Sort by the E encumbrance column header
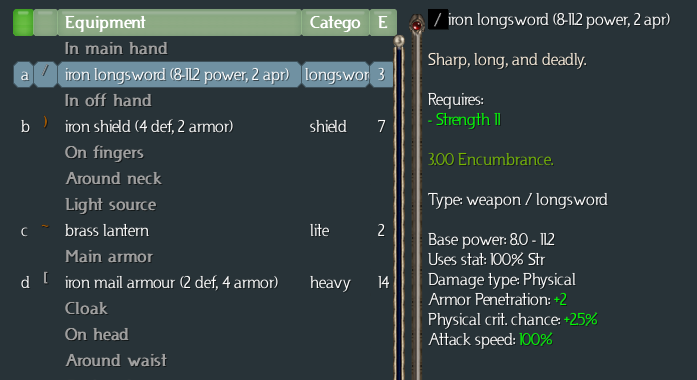The image size is (697, 380). [x=383, y=22]
